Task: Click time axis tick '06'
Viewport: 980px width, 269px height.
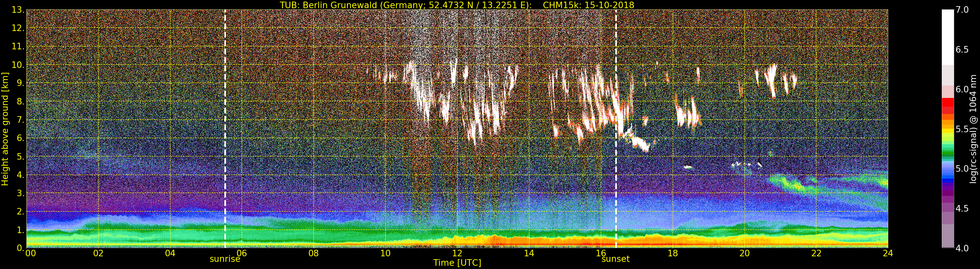Action: [x=242, y=253]
